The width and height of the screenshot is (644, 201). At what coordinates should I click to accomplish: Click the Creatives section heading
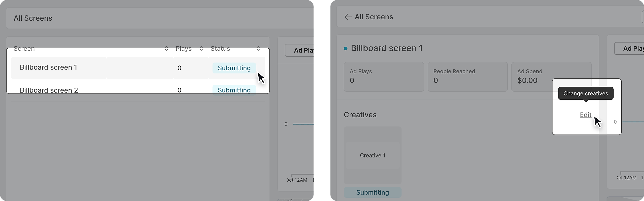tap(360, 115)
